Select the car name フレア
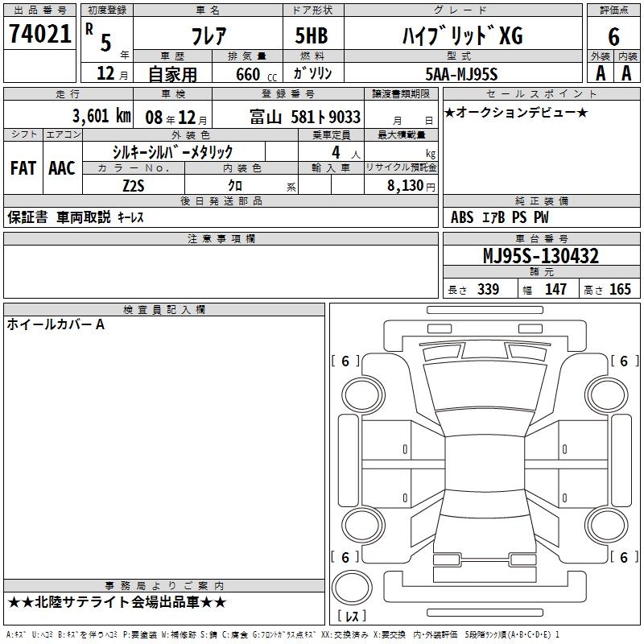Viewport: 644px width, 644px height. coord(208,35)
